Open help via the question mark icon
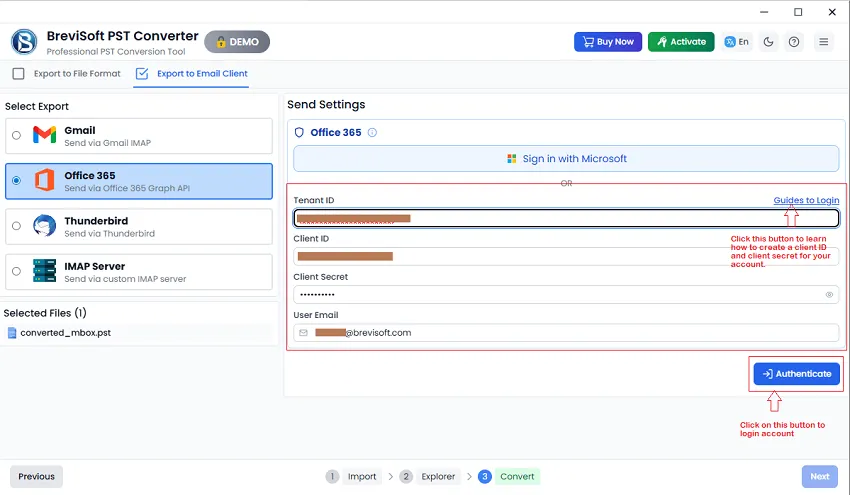 [x=794, y=42]
